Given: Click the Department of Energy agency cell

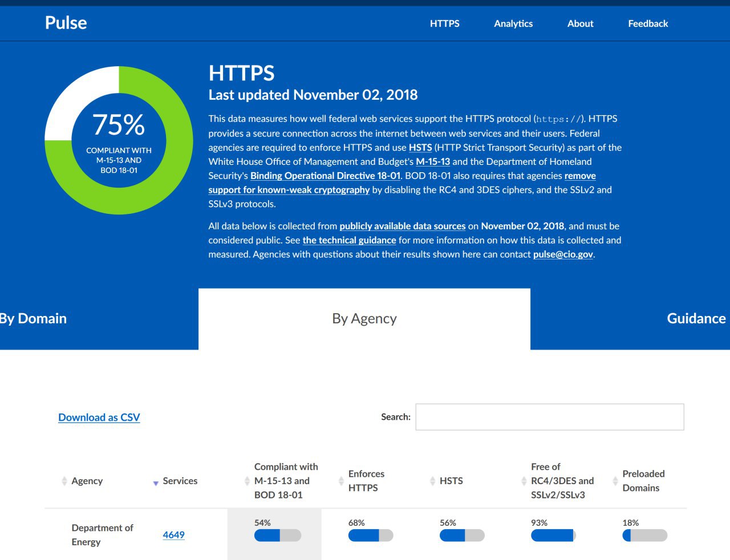Looking at the screenshot, I should (102, 535).
